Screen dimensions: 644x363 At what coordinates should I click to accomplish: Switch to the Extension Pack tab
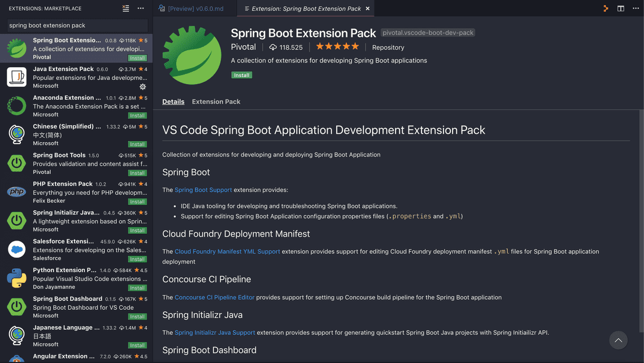point(216,102)
